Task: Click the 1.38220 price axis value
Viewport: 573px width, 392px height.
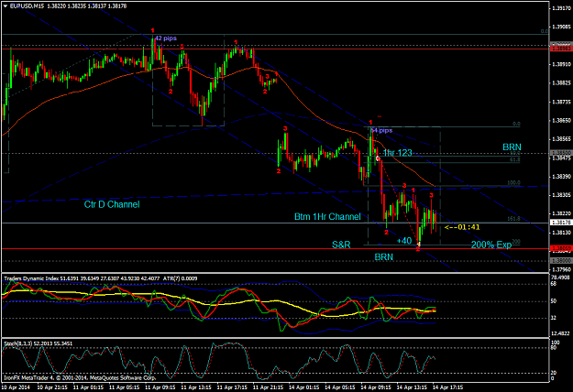Action: pos(561,213)
